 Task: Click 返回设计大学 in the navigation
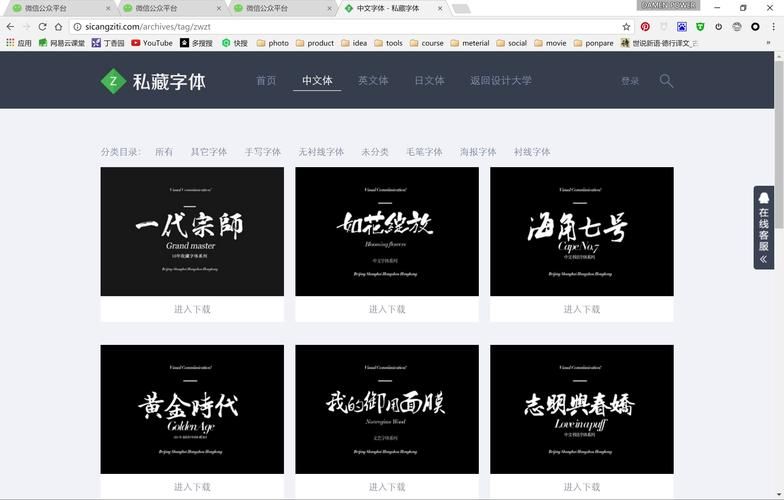point(500,80)
